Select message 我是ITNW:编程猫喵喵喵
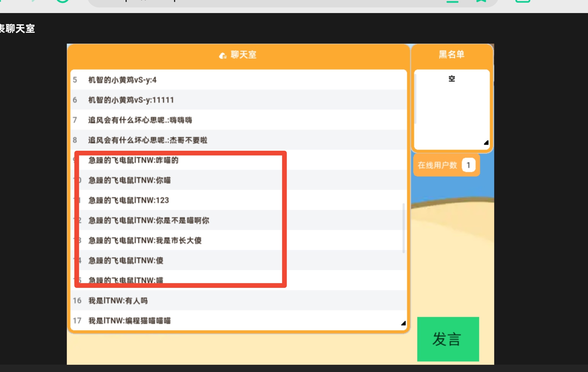 click(239, 320)
